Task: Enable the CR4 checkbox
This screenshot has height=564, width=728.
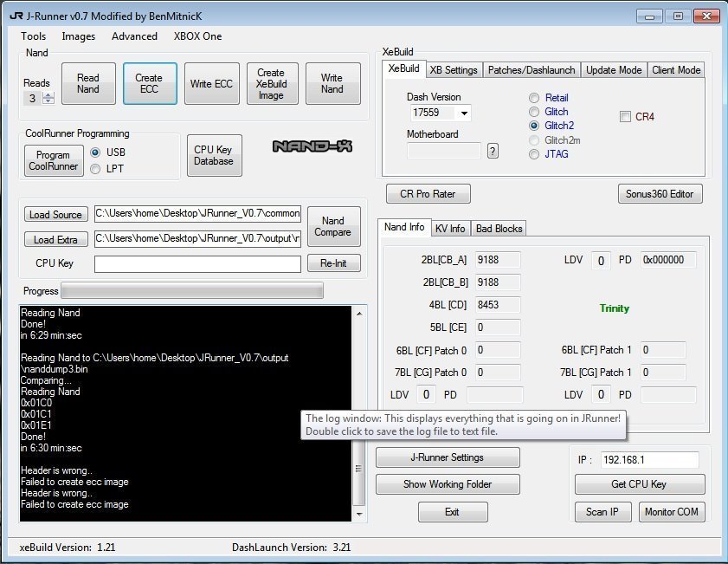Action: coord(625,117)
